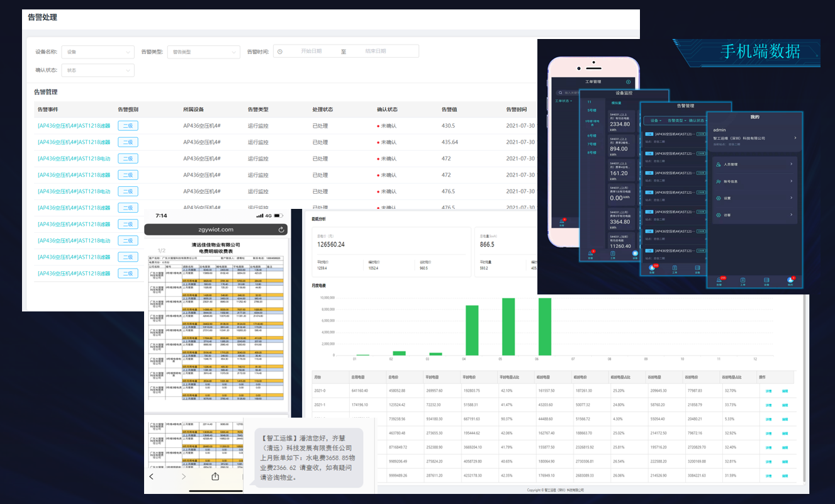The width and height of the screenshot is (835, 504).
Task: Tap 设备 tab icon on 告警管理 screen
Action: tap(697, 269)
